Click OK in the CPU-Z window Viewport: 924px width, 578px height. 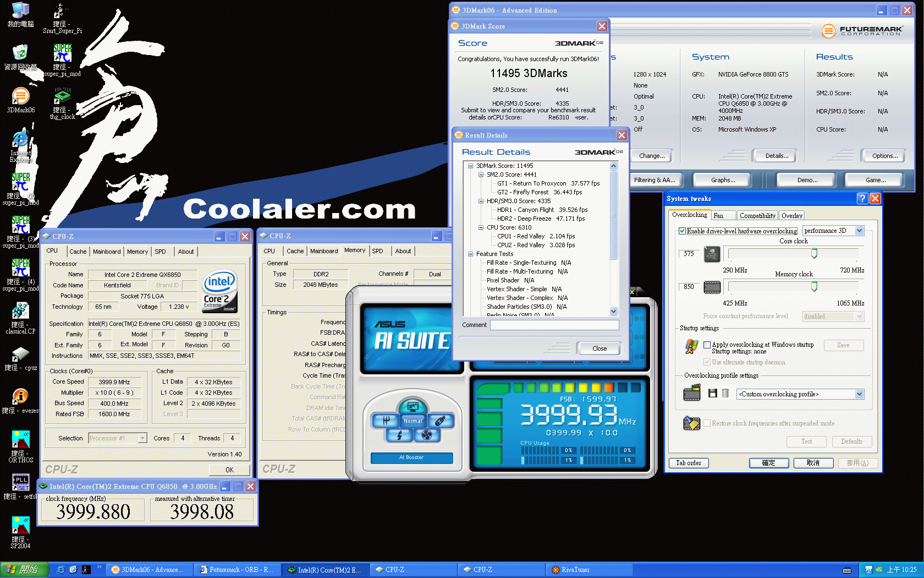[x=229, y=470]
